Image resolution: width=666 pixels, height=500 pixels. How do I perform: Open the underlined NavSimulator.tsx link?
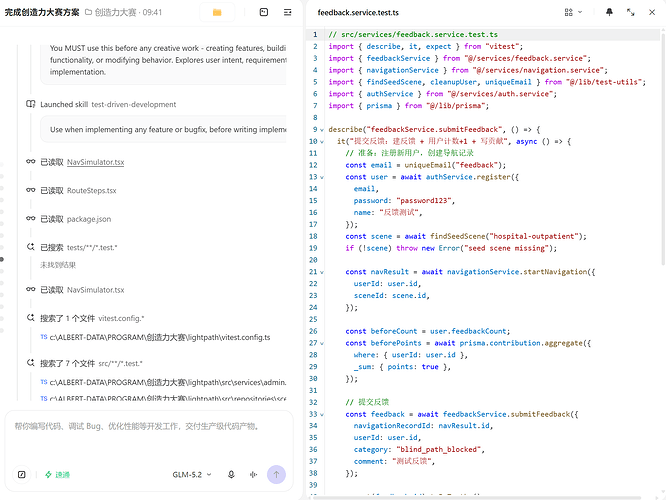[x=96, y=162]
